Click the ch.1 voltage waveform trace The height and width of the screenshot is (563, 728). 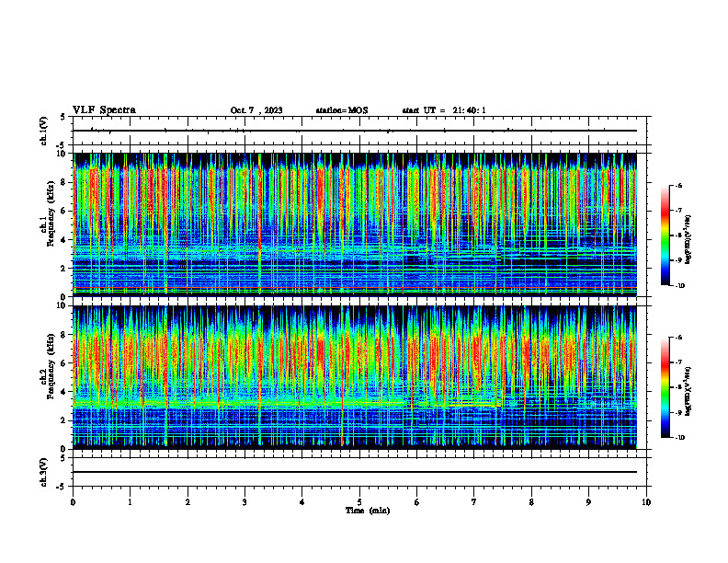click(355, 131)
